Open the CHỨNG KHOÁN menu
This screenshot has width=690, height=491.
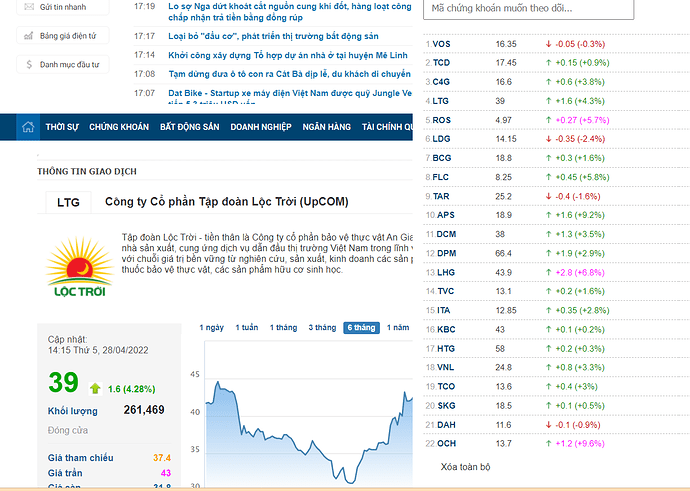(x=119, y=127)
